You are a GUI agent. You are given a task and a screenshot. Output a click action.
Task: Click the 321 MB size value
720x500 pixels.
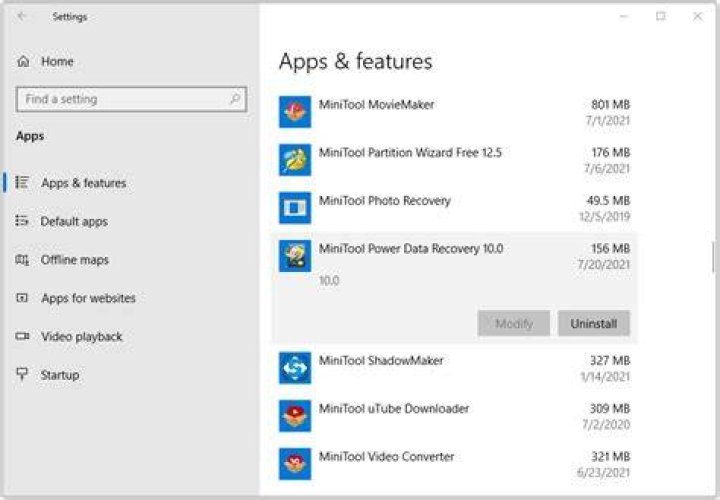point(611,456)
